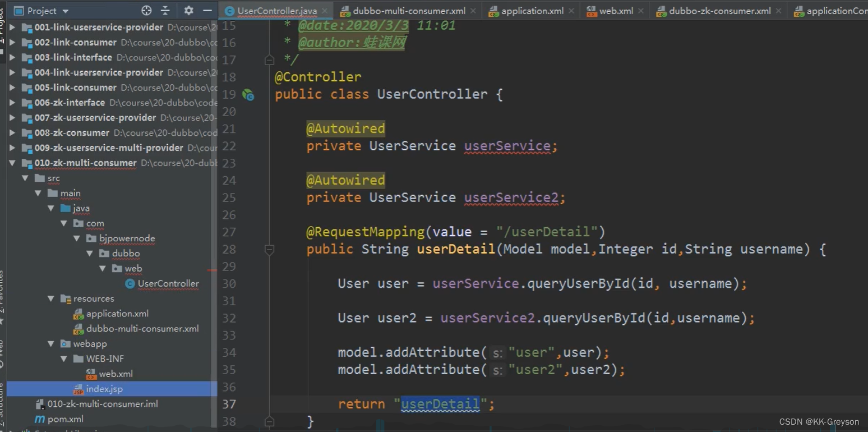Collapse the src folder arrow

[x=25, y=178]
